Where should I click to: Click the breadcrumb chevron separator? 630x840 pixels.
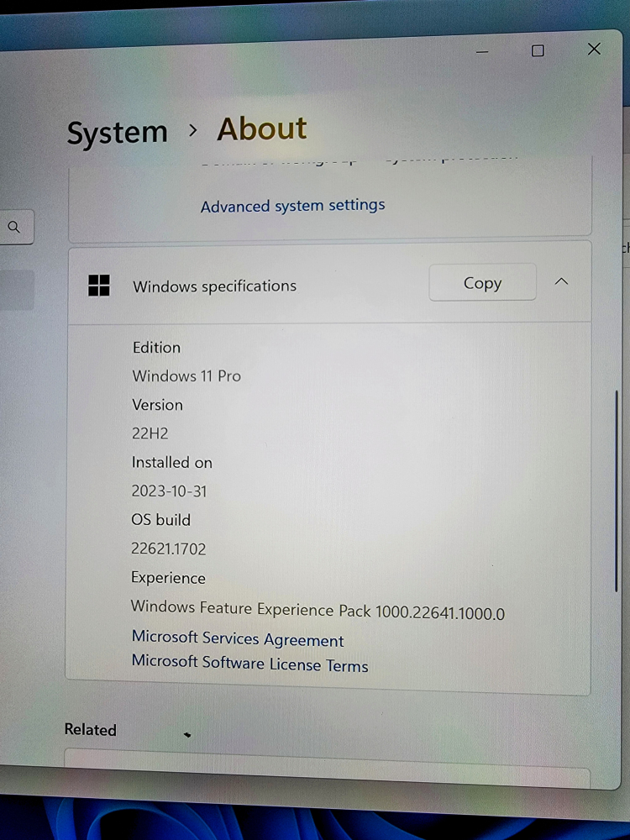point(193,130)
